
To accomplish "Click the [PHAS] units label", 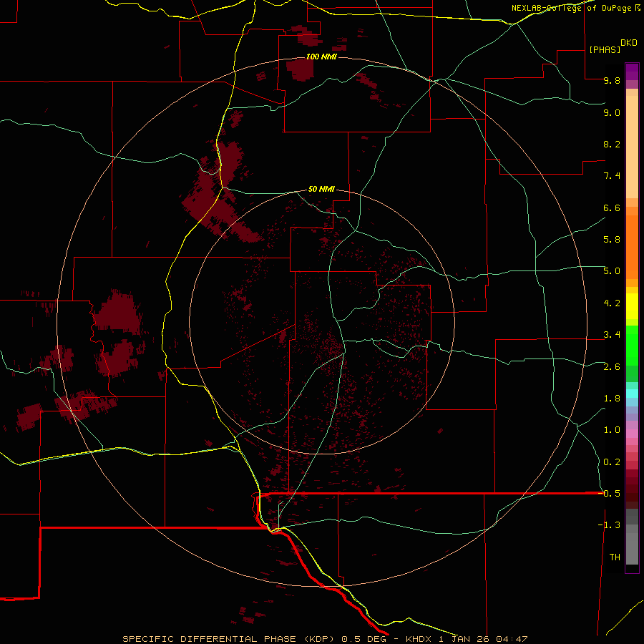I will tap(605, 50).
